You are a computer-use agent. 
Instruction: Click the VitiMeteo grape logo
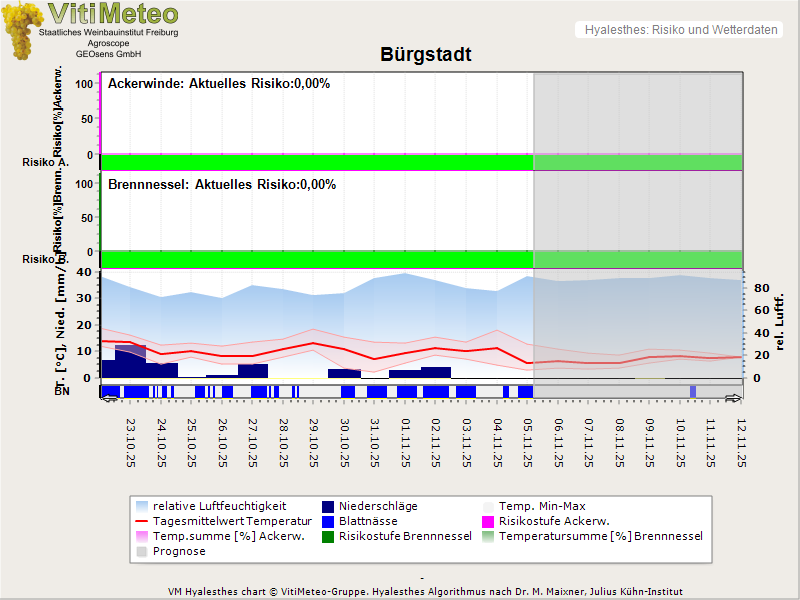click(24, 30)
